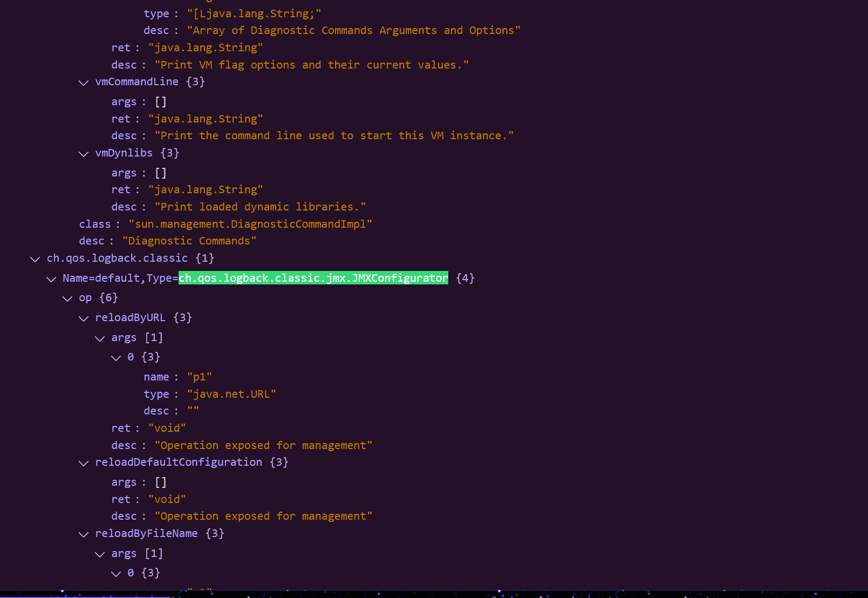868x598 pixels.
Task: Select "Array of Diagnostic Commands Arguments and Options" description
Action: 353,30
